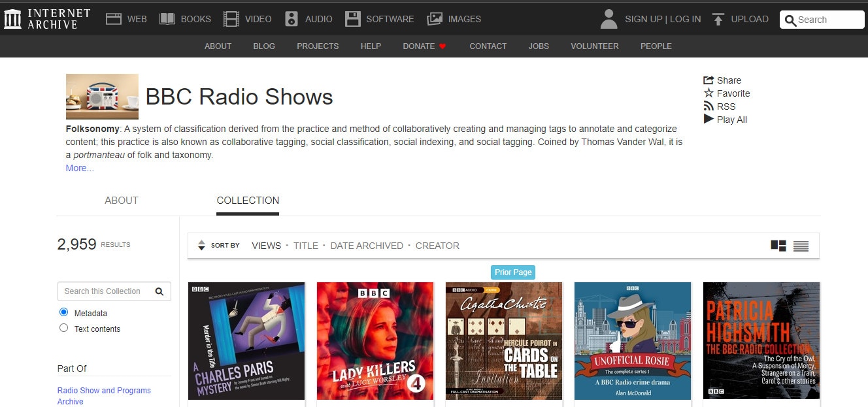Open the ABOUT link in the nav bar
Image resolution: width=868 pixels, height=407 pixels.
pos(218,46)
